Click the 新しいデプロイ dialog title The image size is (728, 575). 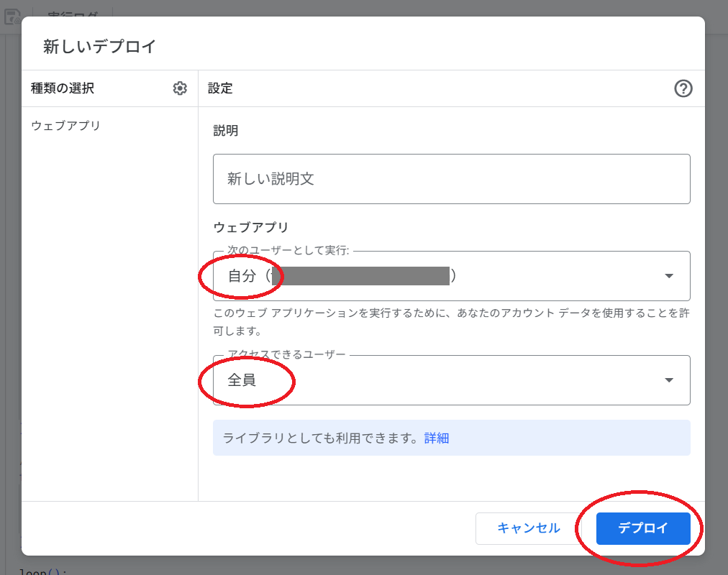coord(99,47)
